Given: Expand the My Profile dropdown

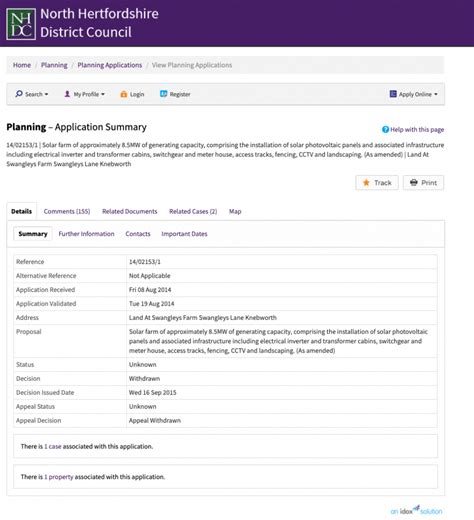Looking at the screenshot, I should (x=84, y=94).
